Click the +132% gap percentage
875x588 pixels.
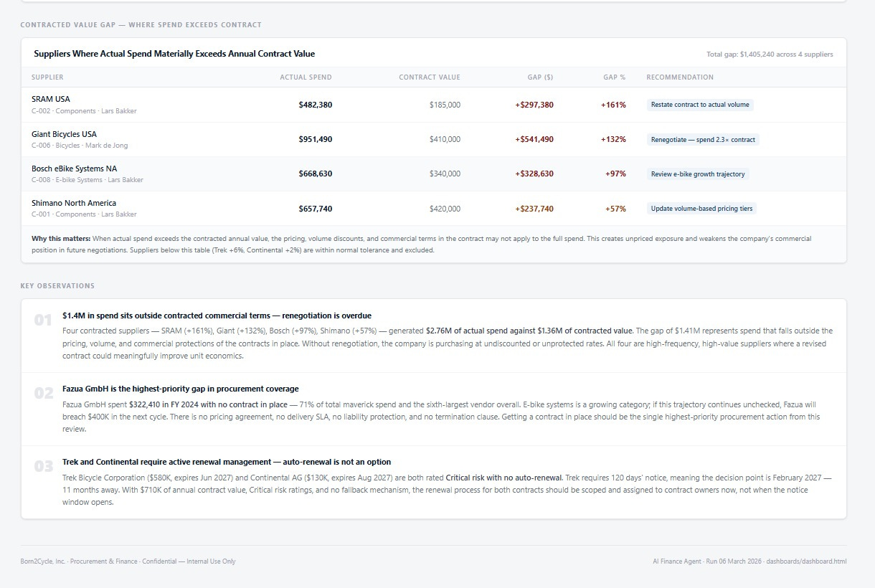613,139
